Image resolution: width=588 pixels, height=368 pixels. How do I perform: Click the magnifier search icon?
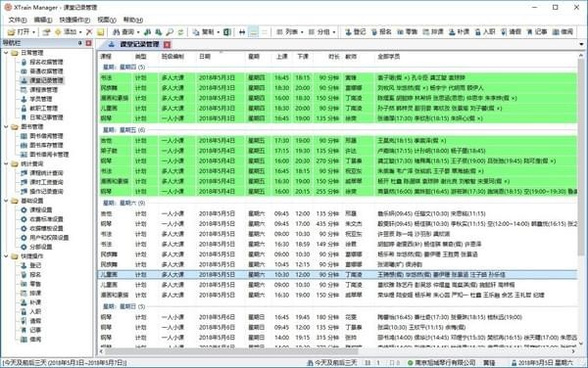click(x=170, y=32)
